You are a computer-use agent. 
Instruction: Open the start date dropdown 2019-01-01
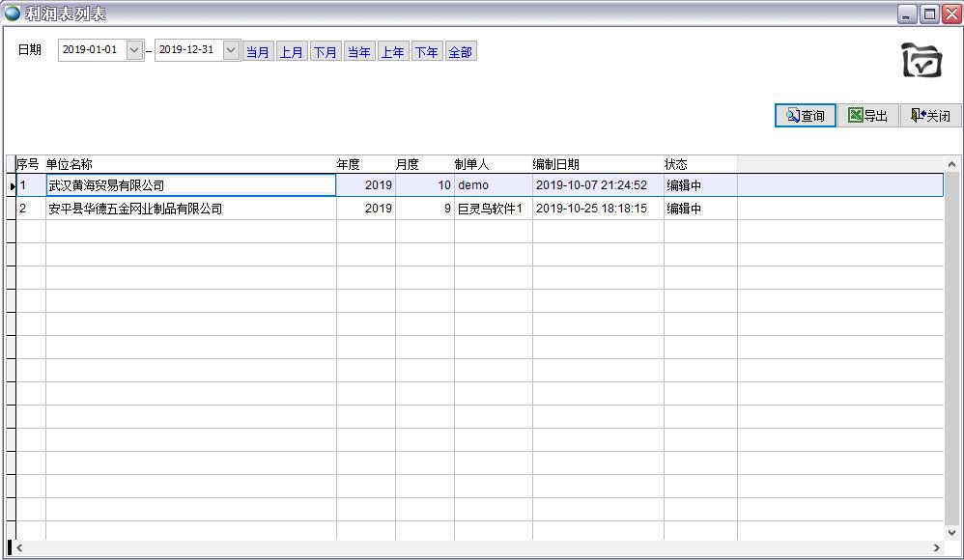134,50
